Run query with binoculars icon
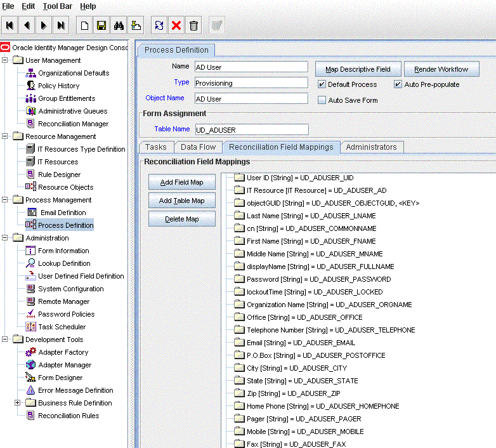 (119, 25)
